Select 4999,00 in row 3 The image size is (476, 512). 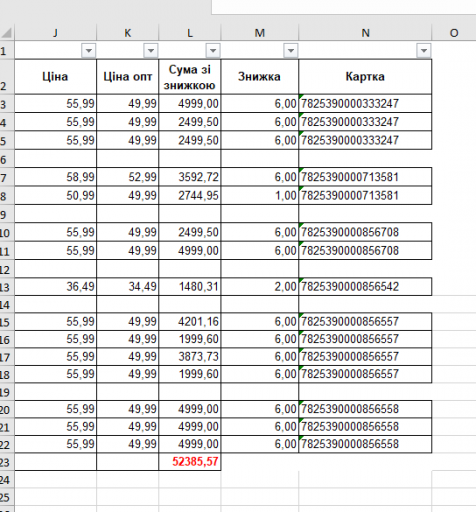tap(190, 104)
